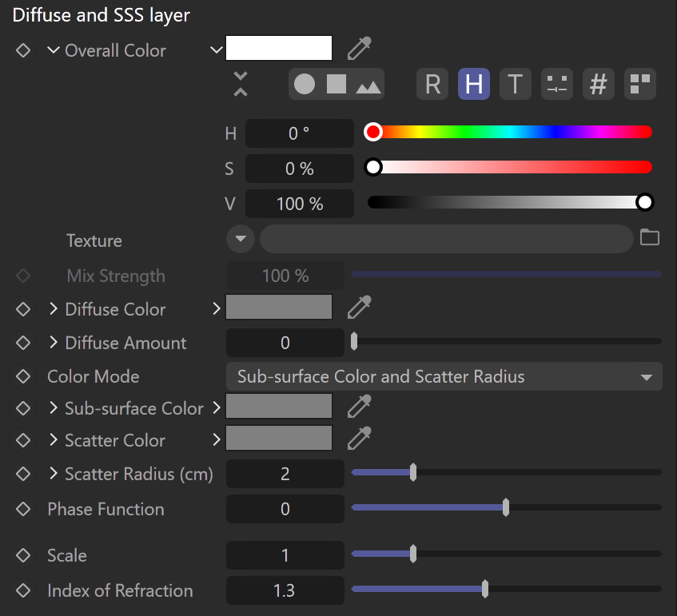
Task: Open the Color Mode dropdown
Action: (444, 376)
